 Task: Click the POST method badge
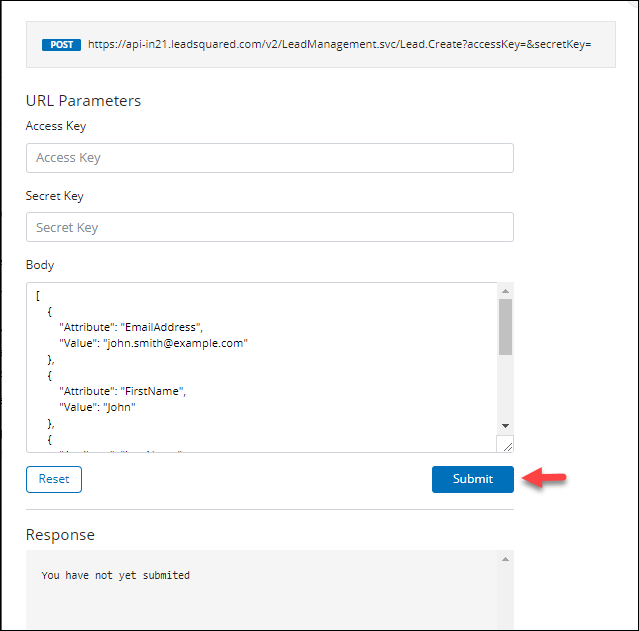61,45
